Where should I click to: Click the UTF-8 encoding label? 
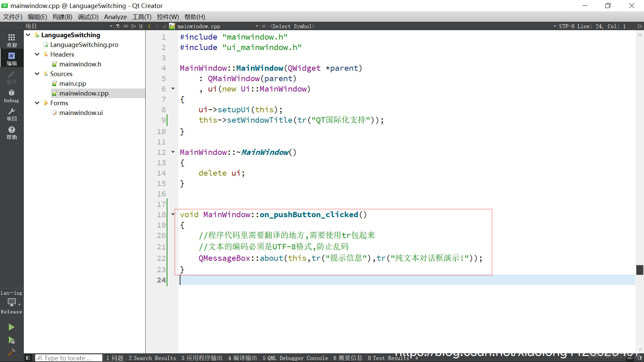[567, 26]
